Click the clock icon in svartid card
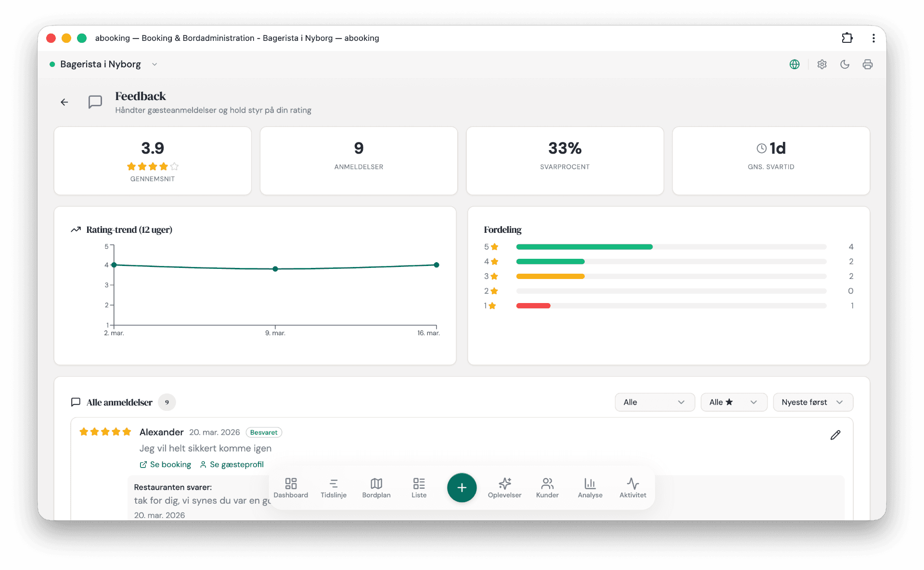924x570 pixels. tap(761, 148)
